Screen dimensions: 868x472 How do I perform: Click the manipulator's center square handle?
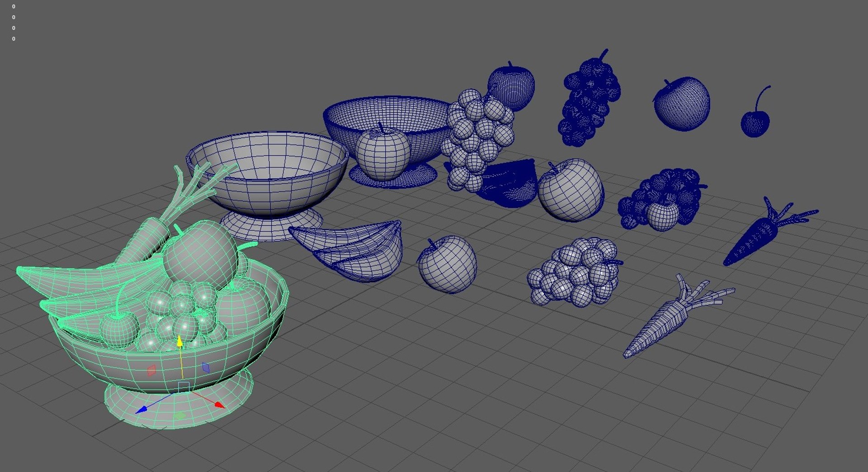184,387
